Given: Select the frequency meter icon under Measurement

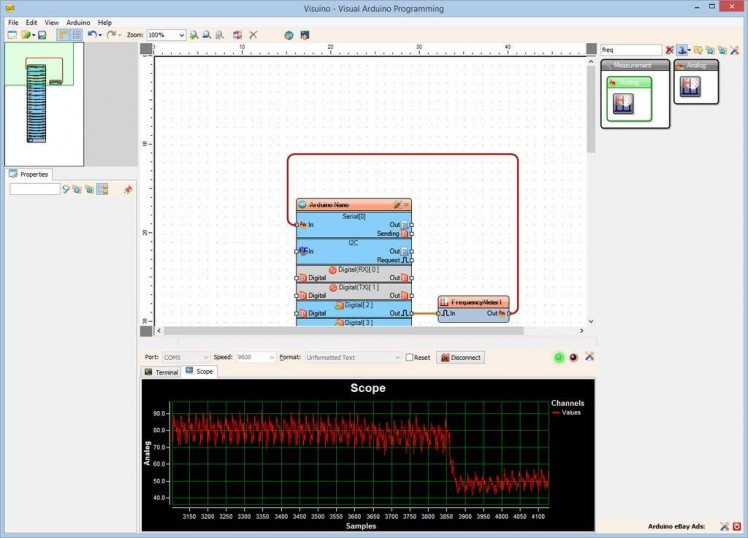Looking at the screenshot, I should tap(624, 102).
